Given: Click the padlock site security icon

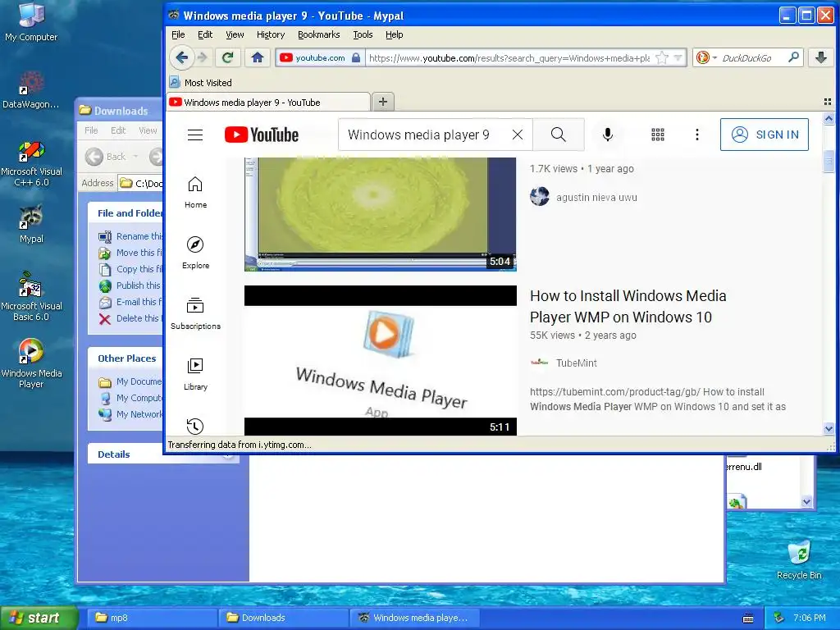Looking at the screenshot, I should (356, 57).
